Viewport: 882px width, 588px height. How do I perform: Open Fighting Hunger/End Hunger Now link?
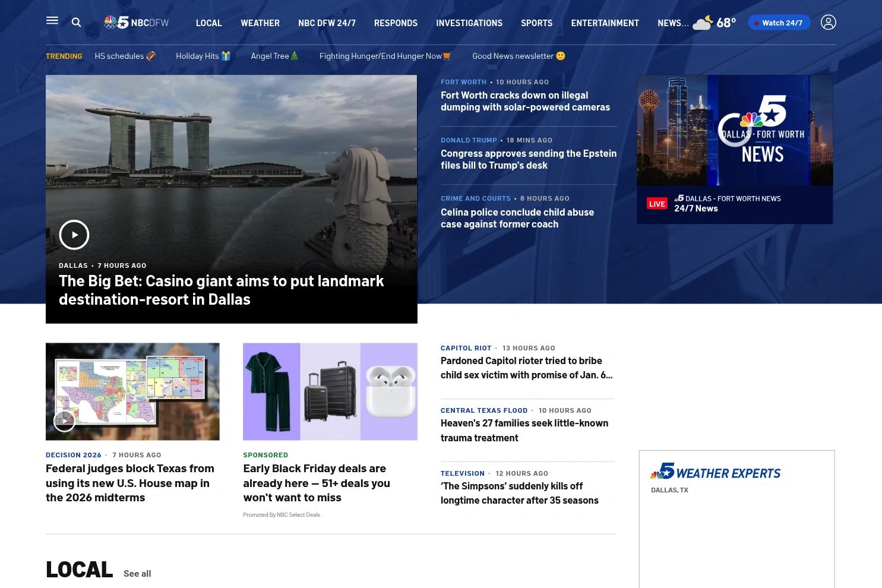click(x=385, y=56)
